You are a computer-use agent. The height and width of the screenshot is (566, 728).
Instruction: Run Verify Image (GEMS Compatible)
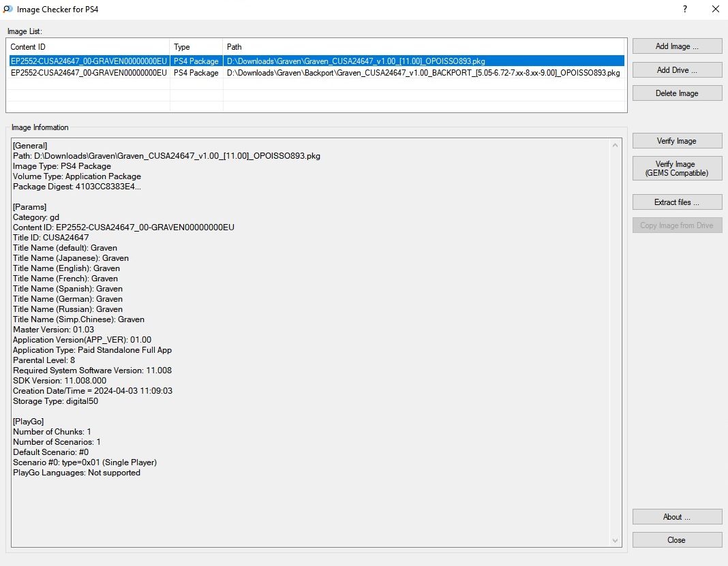pyautogui.click(x=677, y=168)
